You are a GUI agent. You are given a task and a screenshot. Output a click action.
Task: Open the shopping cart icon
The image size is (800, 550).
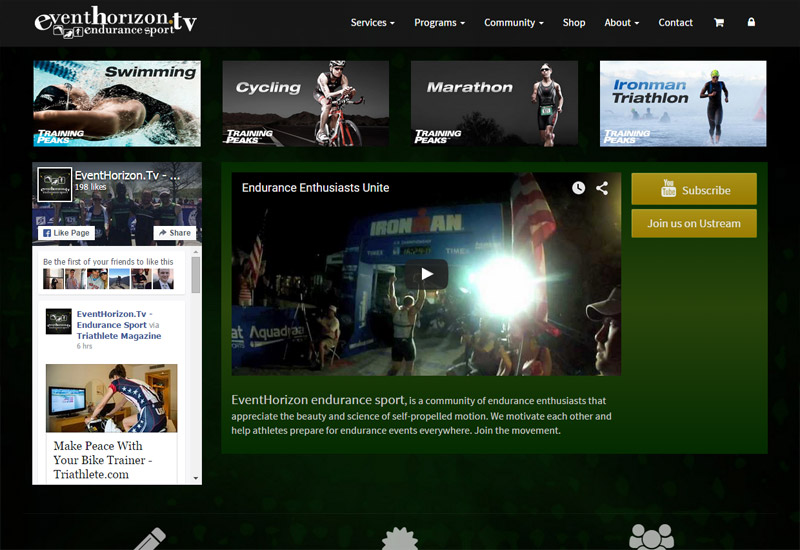(x=719, y=22)
